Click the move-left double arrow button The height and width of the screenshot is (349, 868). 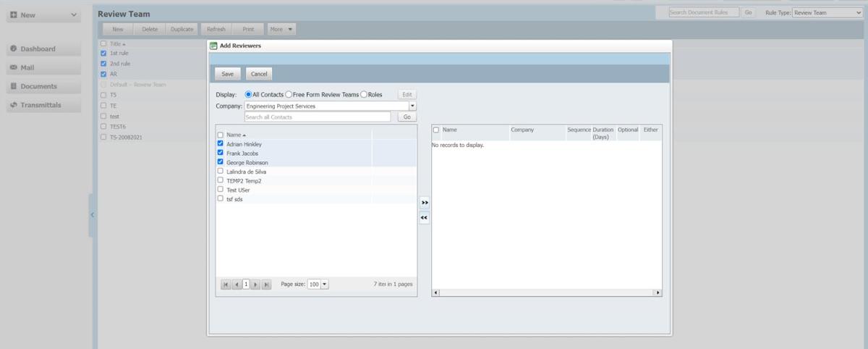pos(424,217)
